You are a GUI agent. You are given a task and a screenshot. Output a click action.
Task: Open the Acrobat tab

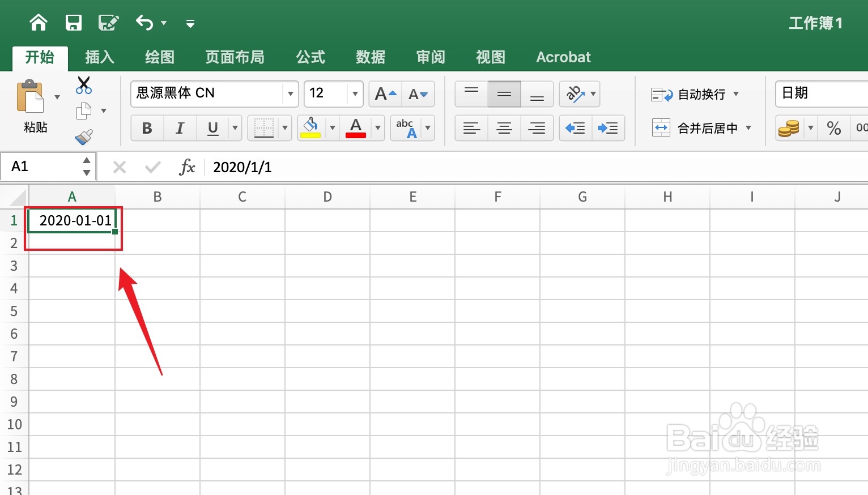pos(564,57)
